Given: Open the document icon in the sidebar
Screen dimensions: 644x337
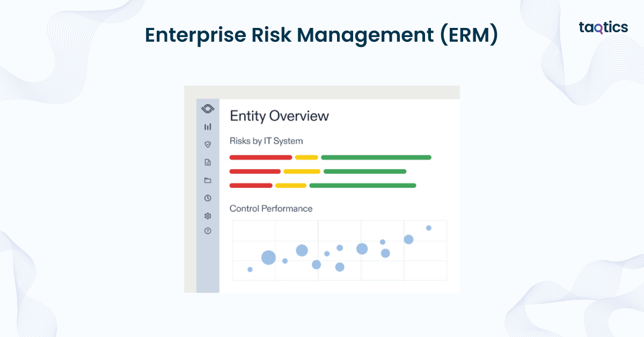Looking at the screenshot, I should pyautogui.click(x=208, y=162).
